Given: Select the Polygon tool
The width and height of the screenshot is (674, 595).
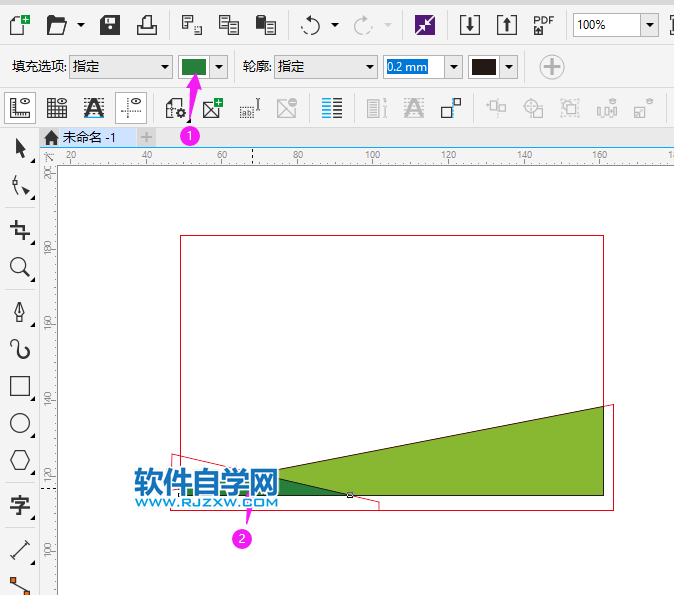Looking at the screenshot, I should click(x=20, y=460).
